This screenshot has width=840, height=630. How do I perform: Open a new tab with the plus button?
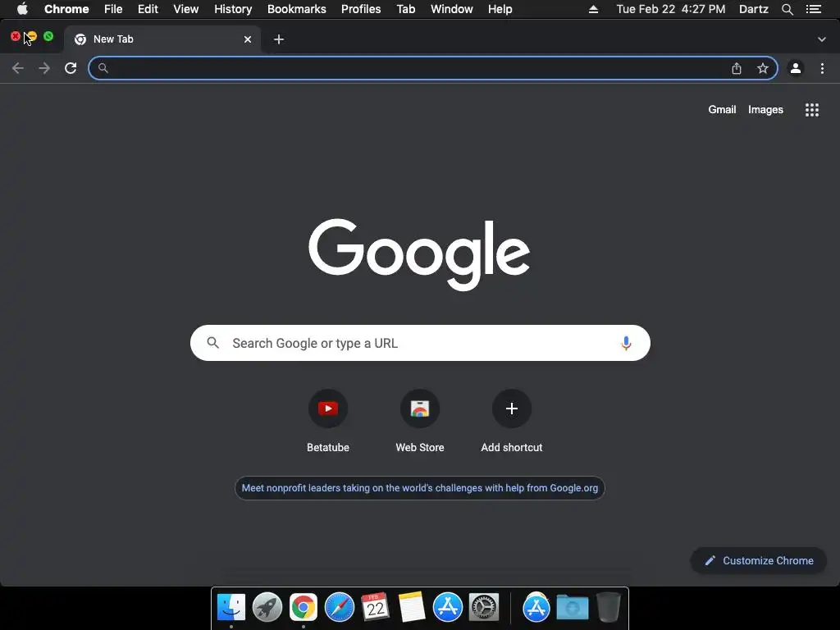[279, 39]
